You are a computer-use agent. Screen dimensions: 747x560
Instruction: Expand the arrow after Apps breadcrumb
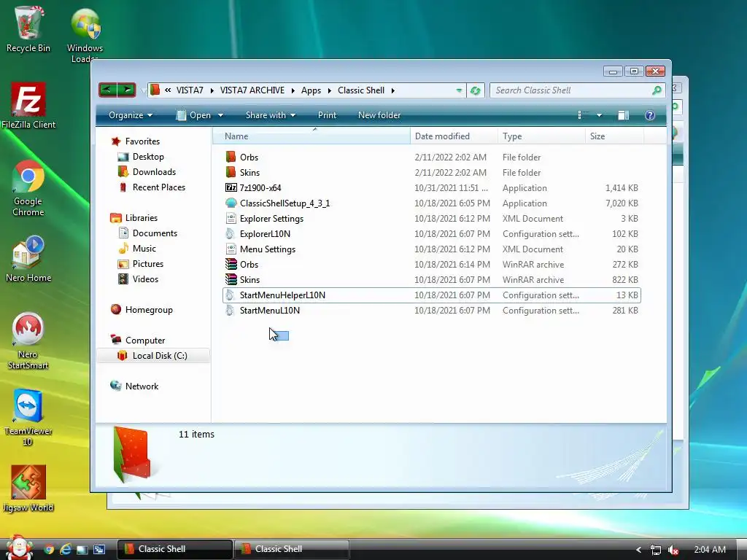click(x=329, y=90)
